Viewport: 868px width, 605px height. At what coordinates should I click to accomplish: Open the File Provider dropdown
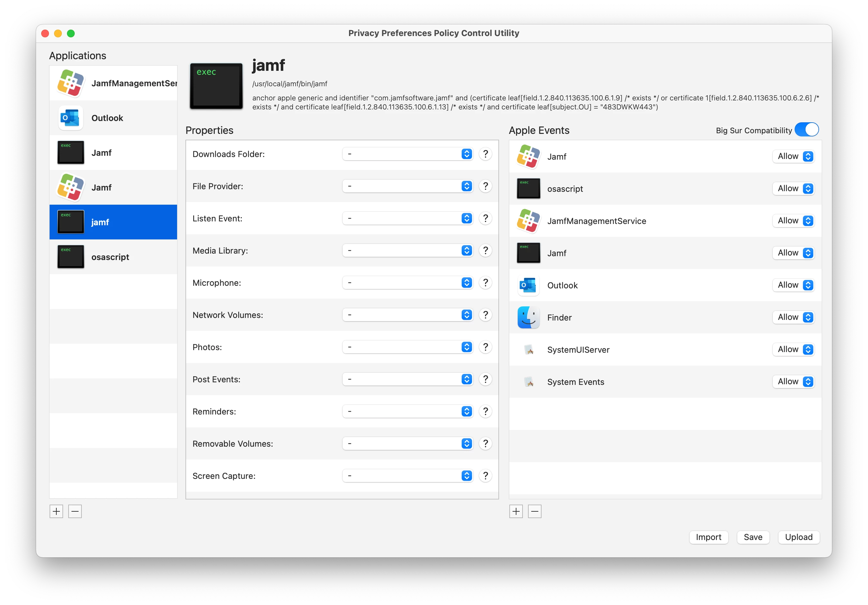point(408,186)
